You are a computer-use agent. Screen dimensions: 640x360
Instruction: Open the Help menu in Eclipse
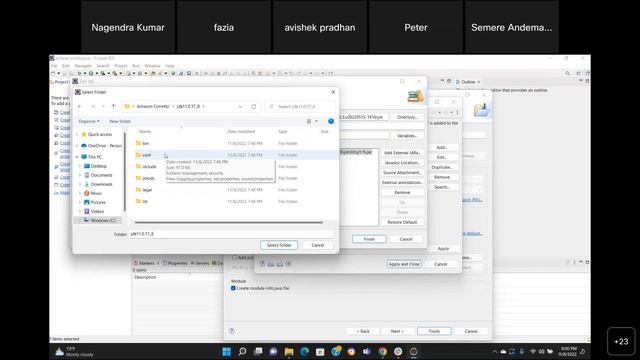[170, 66]
